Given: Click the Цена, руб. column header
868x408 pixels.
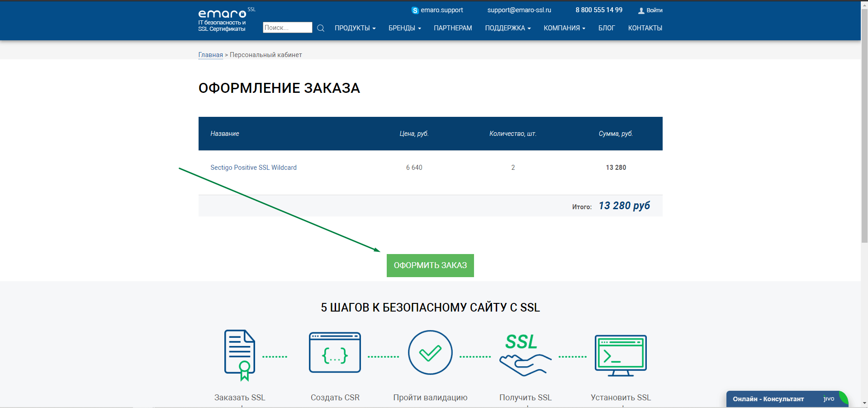Looking at the screenshot, I should coord(414,134).
